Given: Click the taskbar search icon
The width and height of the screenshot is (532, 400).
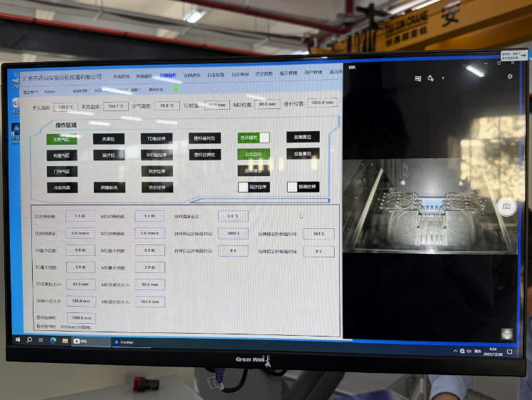Looking at the screenshot, I should point(29,340).
